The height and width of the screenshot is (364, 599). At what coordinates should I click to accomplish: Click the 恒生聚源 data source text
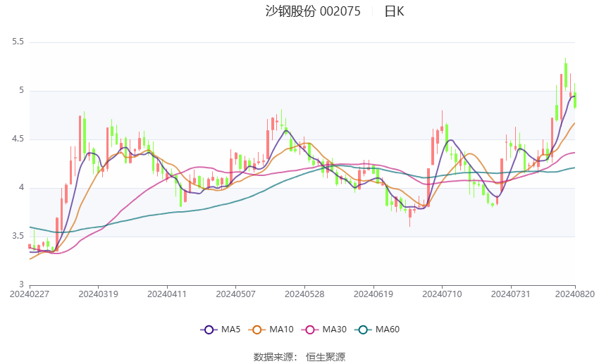(x=326, y=357)
